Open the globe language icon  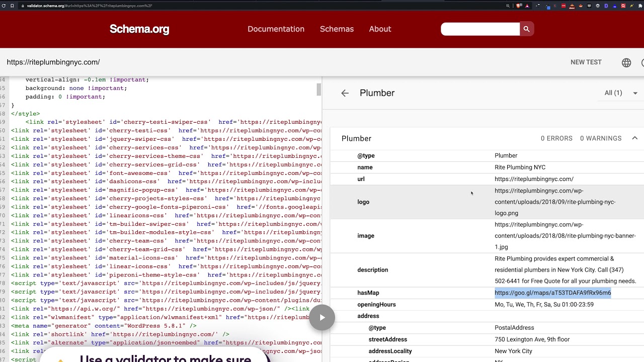[x=626, y=62]
